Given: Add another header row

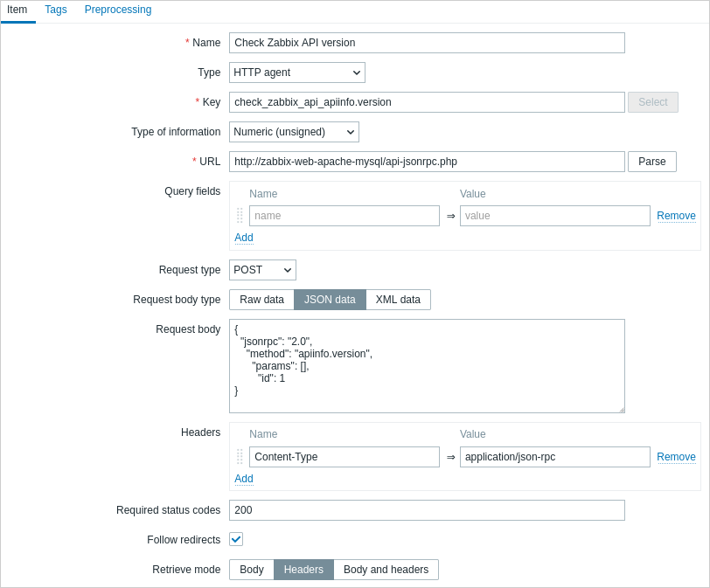Looking at the screenshot, I should point(244,479).
